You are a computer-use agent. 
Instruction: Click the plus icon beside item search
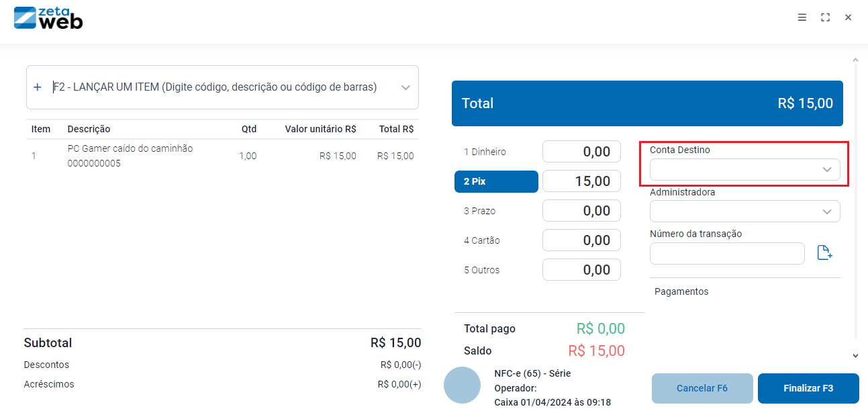tap(38, 87)
